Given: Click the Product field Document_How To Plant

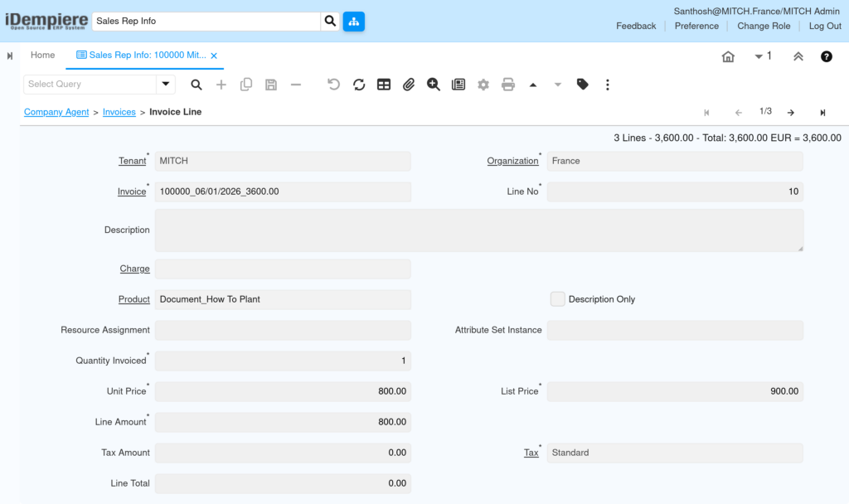Looking at the screenshot, I should coord(283,299).
